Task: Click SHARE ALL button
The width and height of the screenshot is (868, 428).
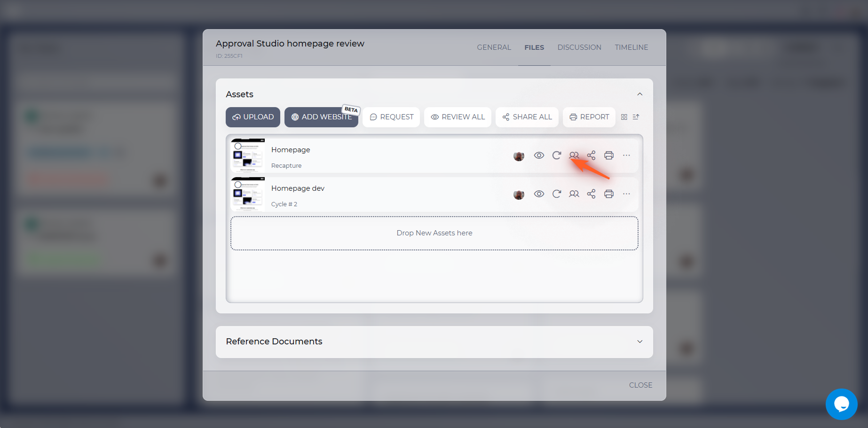Action: click(527, 117)
